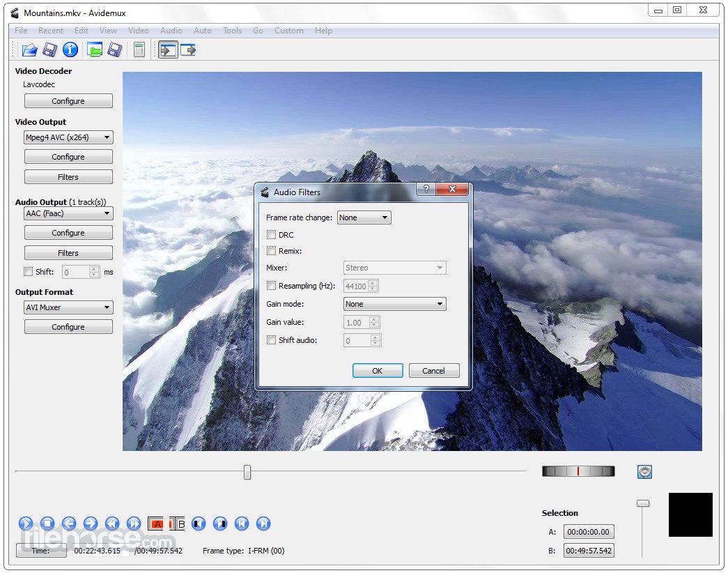Open the Tools menu
Image resolution: width=728 pixels, height=573 pixels.
[x=232, y=31]
